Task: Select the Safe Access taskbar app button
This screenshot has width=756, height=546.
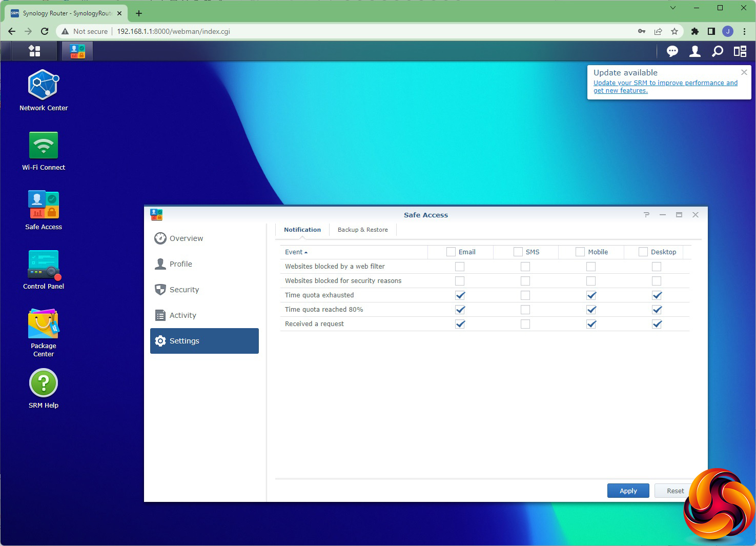Action: 77,51
